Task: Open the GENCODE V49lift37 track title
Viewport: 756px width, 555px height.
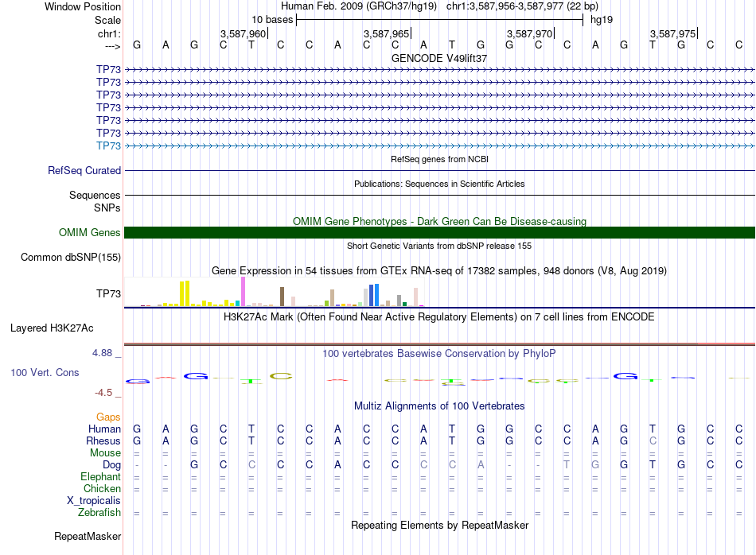Action: coord(439,59)
